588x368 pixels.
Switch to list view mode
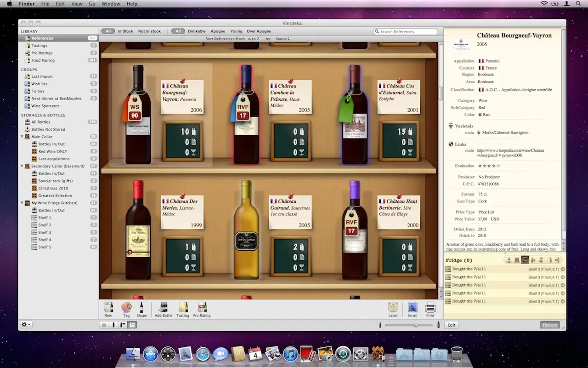104,325
